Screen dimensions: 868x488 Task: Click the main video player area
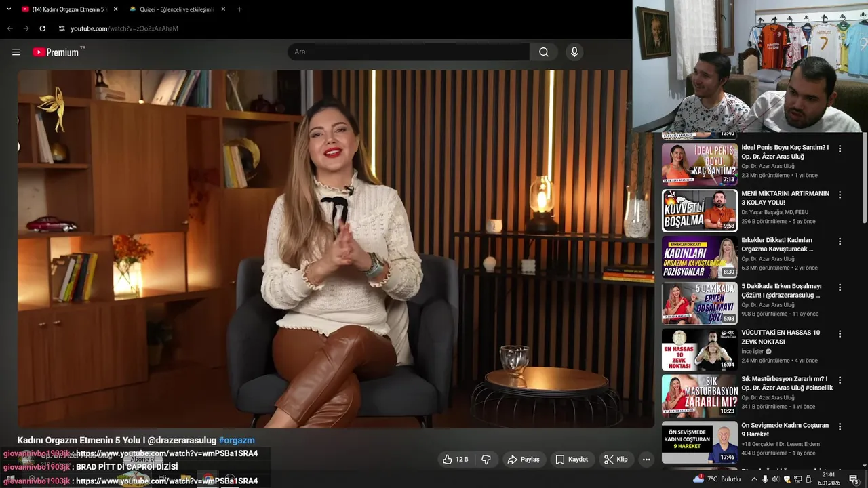click(x=336, y=249)
